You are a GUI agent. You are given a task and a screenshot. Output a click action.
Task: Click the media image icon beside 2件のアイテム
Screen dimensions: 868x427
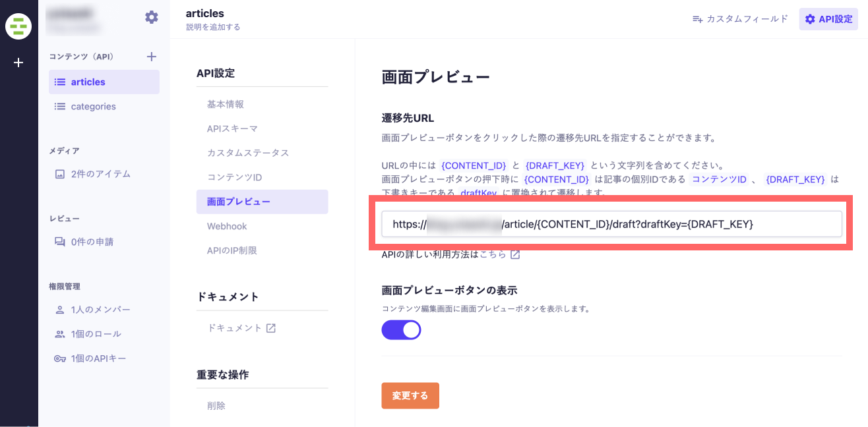pyautogui.click(x=60, y=174)
